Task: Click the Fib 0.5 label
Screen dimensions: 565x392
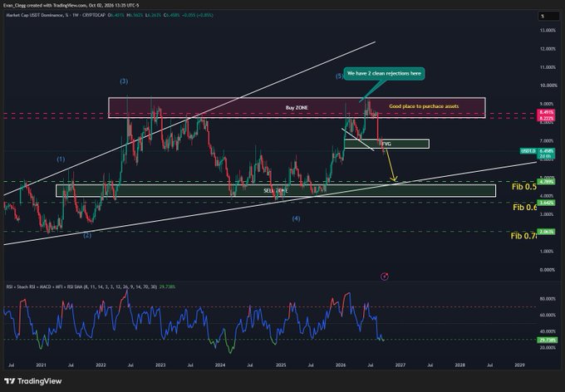Action: 524,187
